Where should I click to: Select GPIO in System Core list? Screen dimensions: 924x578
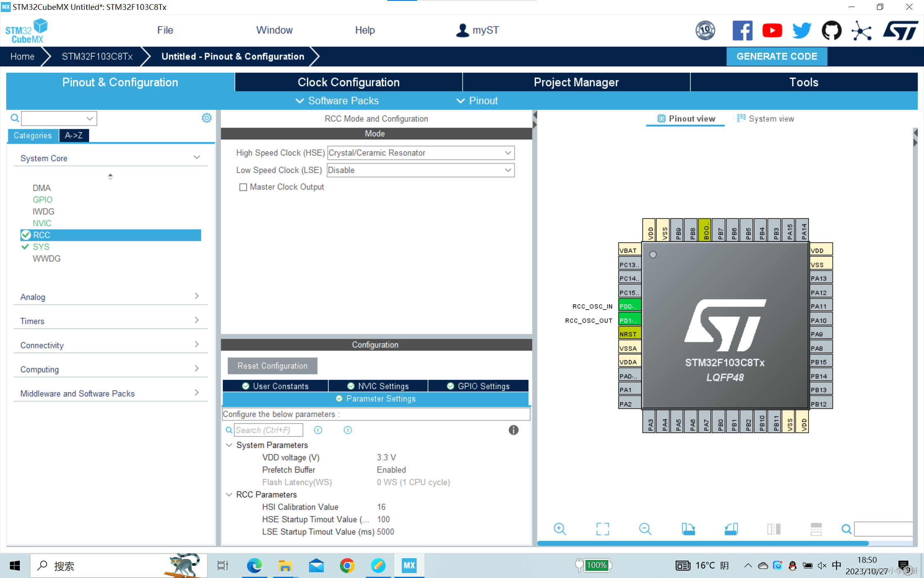click(x=42, y=200)
